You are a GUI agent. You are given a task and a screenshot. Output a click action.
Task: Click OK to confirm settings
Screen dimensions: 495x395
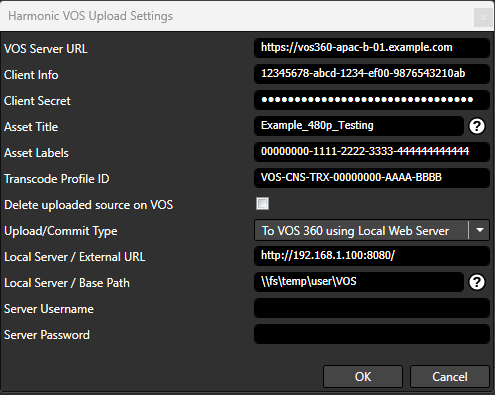(x=363, y=377)
